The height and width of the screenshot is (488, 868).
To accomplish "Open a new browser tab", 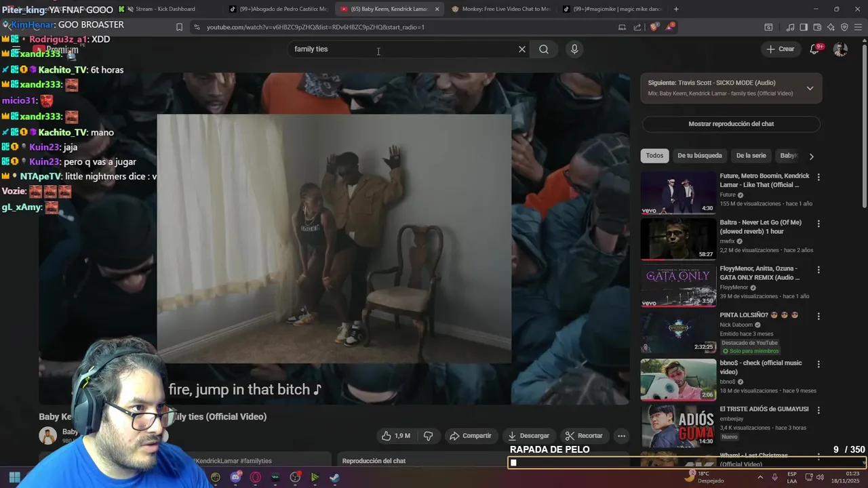I will 676,9.
